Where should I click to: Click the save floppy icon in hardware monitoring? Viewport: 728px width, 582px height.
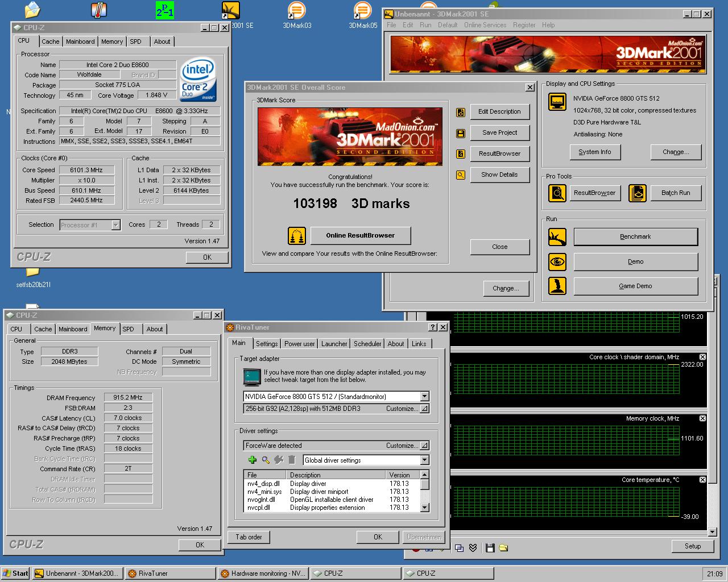click(490, 548)
